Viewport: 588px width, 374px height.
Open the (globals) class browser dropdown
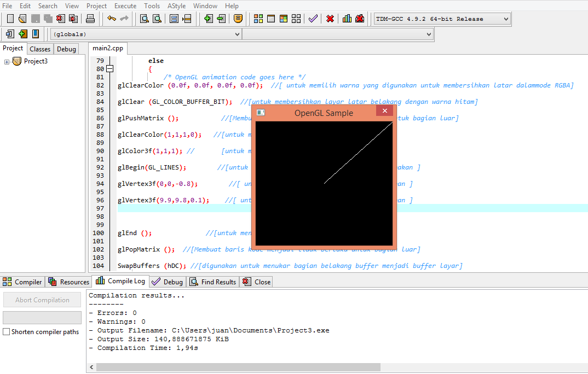(238, 33)
